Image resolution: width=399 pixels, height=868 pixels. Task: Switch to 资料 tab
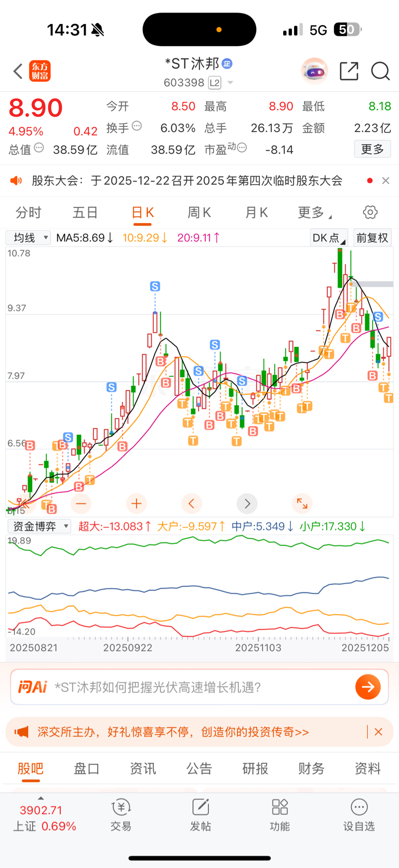coord(368,769)
